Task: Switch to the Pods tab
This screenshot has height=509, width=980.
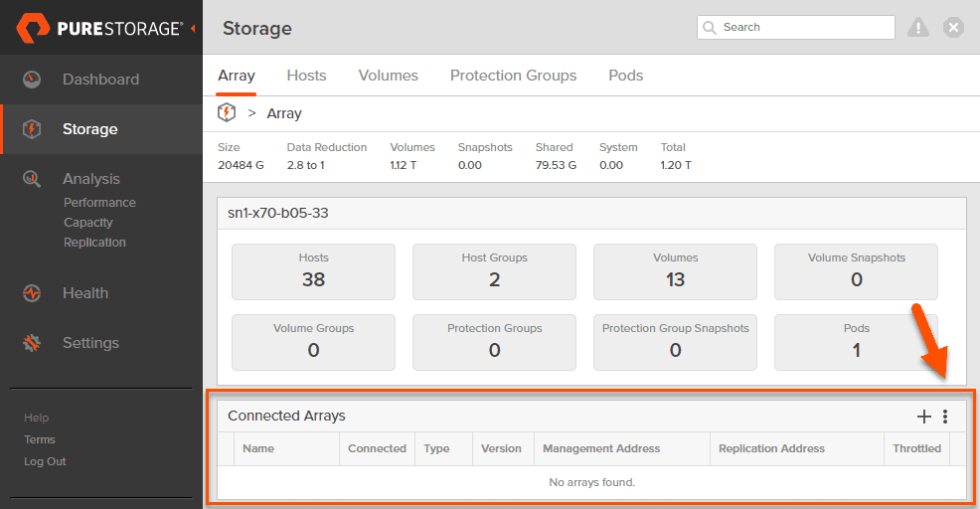Action: (625, 76)
